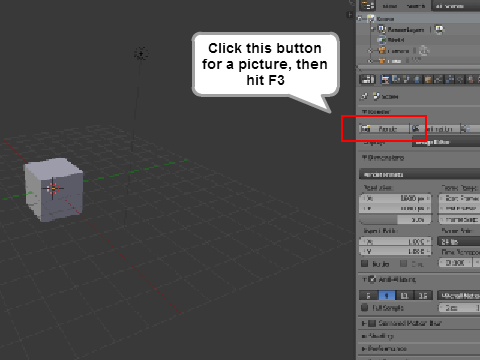The height and width of the screenshot is (360, 480).
Task: Expand the RenderLayers item in the outliner
Action: pos(373,29)
